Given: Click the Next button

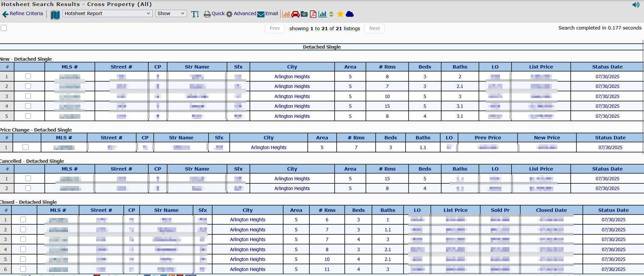Looking at the screenshot, I should pyautogui.click(x=375, y=28).
